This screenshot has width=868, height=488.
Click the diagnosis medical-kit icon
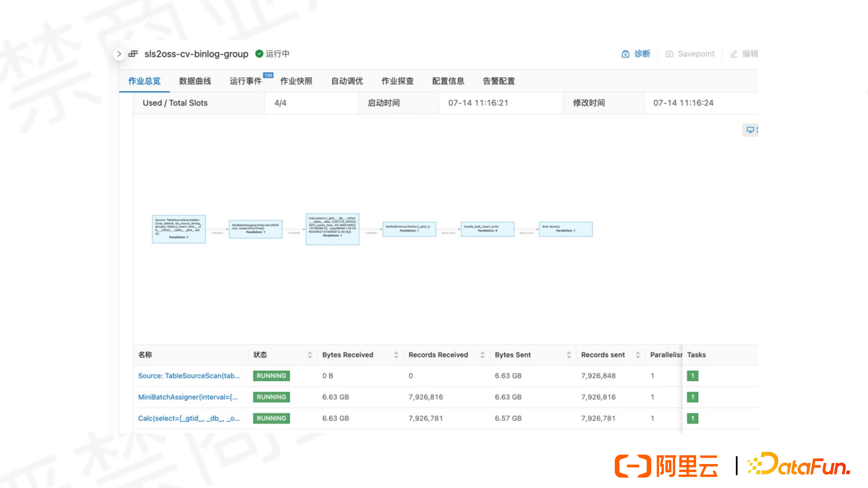click(x=625, y=54)
